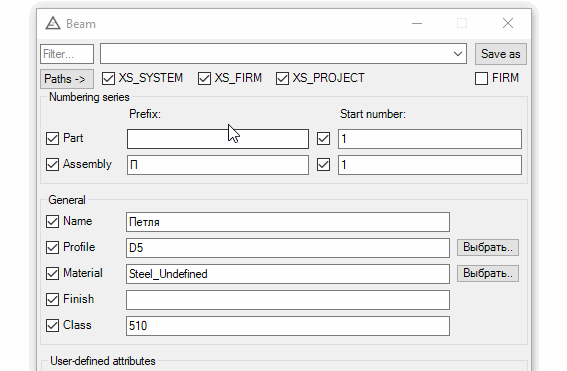Click the Paths -> button

pyautogui.click(x=67, y=78)
